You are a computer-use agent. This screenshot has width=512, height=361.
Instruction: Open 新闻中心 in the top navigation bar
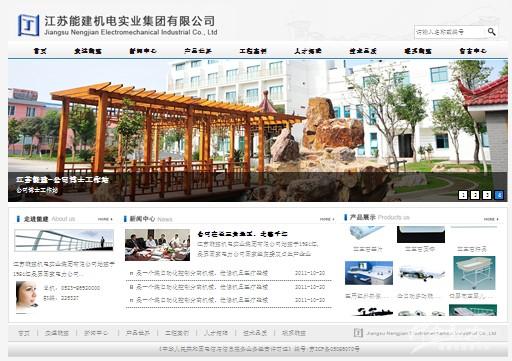coord(143,51)
